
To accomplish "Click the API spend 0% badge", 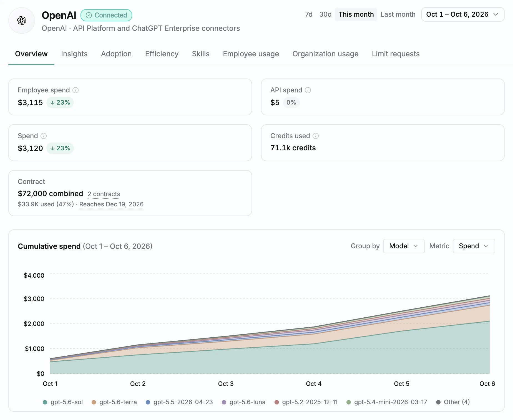I will pos(291,103).
